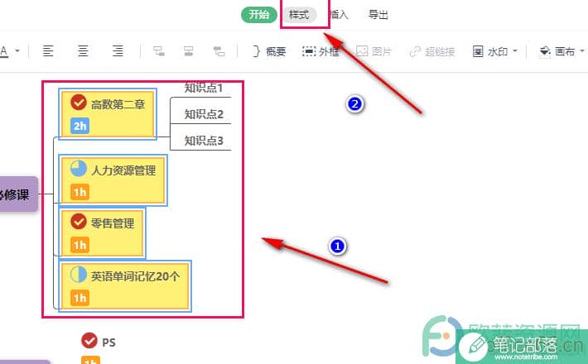Image resolution: width=588 pixels, height=364 pixels.
Task: Select the 必修课 parent node
Action: (x=18, y=194)
